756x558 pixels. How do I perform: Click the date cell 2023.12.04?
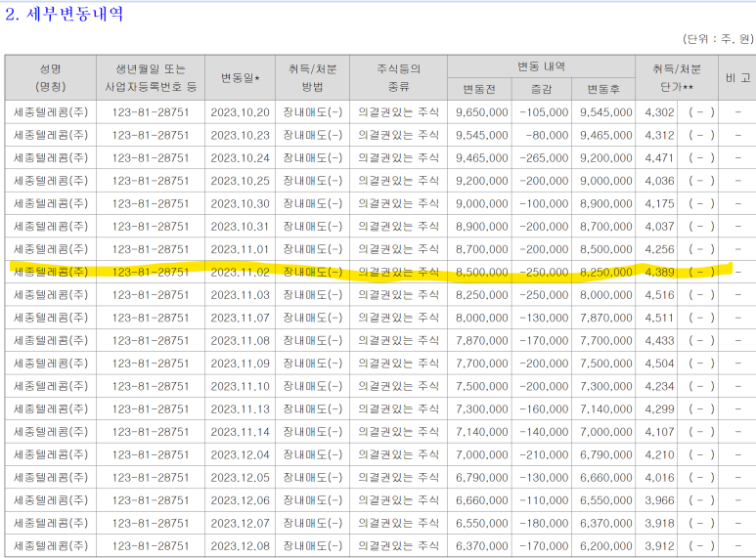(x=241, y=454)
